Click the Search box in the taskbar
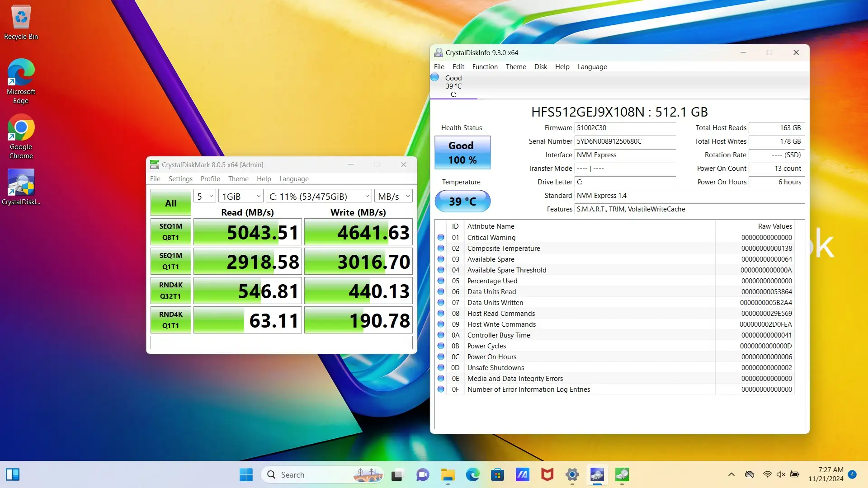This screenshot has width=868, height=488. click(x=323, y=474)
